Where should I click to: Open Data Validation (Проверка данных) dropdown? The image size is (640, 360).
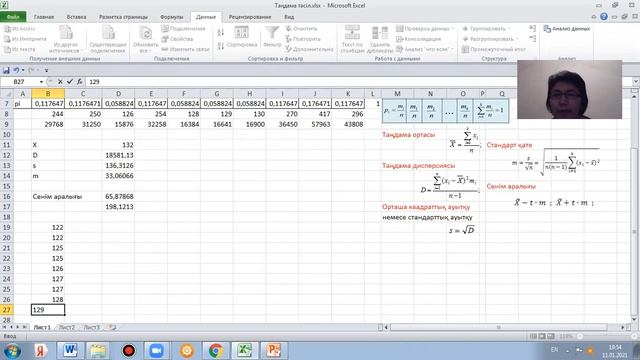point(425,29)
